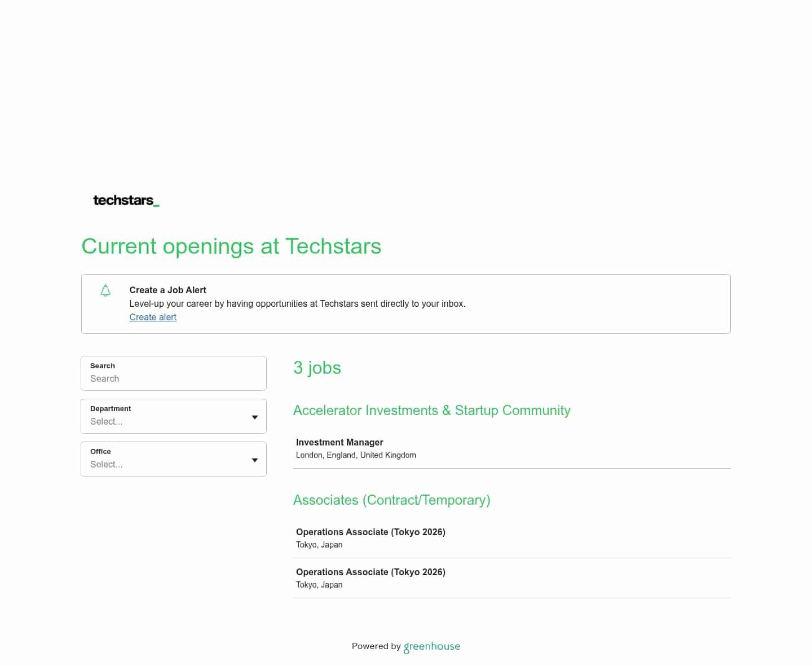Click the Accelerator Investments & Startup Community heading
This screenshot has width=812, height=666.
(431, 411)
